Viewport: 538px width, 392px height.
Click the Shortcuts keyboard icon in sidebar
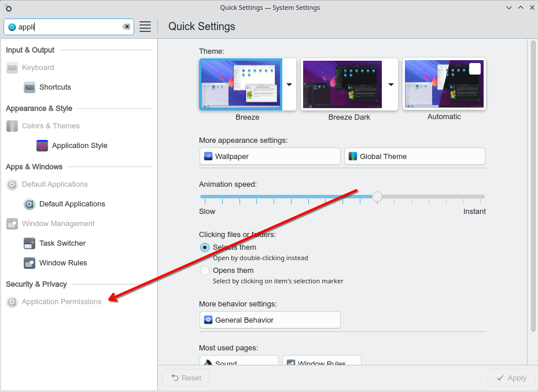30,87
